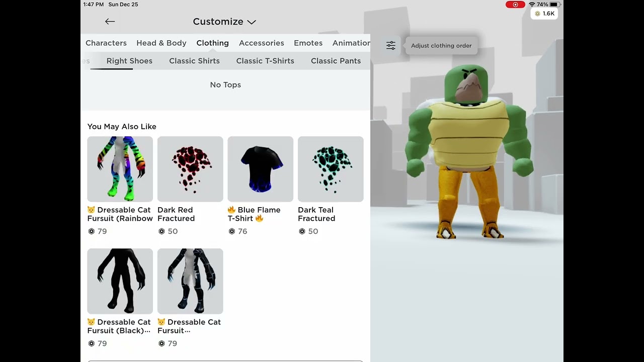Image resolution: width=644 pixels, height=362 pixels.
Task: Tap the battery status icon
Action: (554, 5)
